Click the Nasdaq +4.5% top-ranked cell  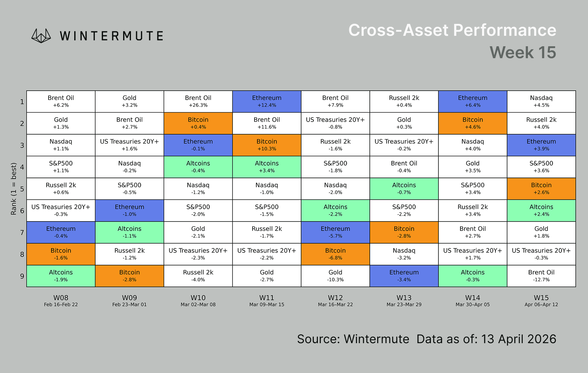pos(541,101)
